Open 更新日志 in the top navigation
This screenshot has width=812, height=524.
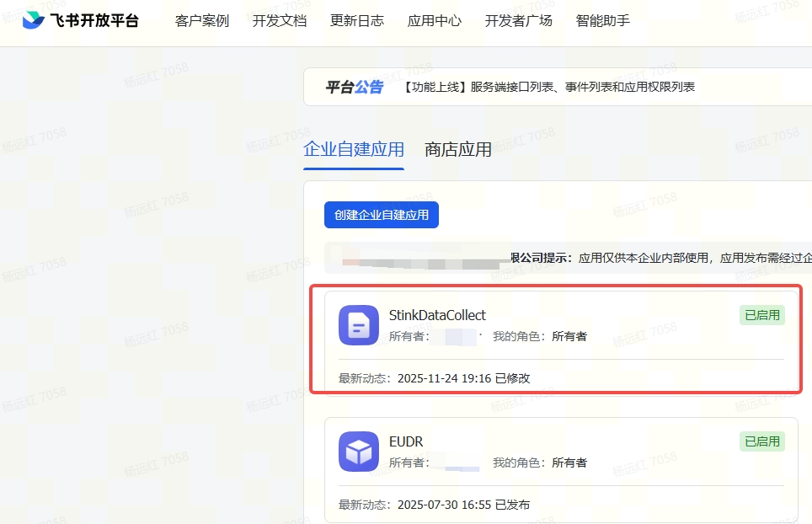tap(357, 21)
